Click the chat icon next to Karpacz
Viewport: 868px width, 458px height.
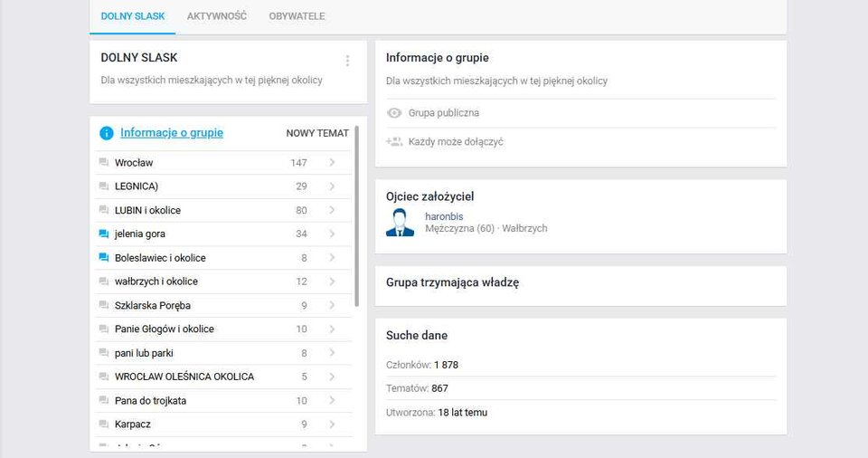coord(104,425)
